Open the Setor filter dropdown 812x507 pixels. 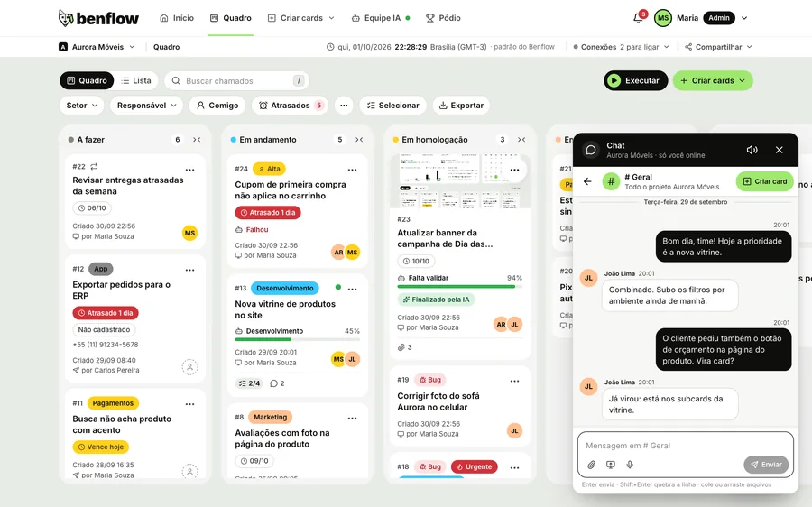pyautogui.click(x=82, y=106)
